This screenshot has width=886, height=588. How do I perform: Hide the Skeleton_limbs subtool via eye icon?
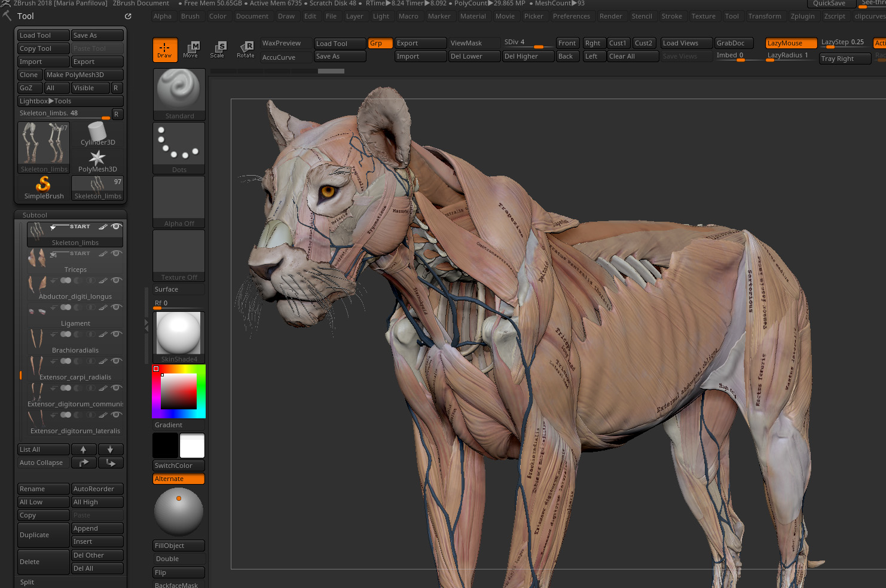coord(117,226)
